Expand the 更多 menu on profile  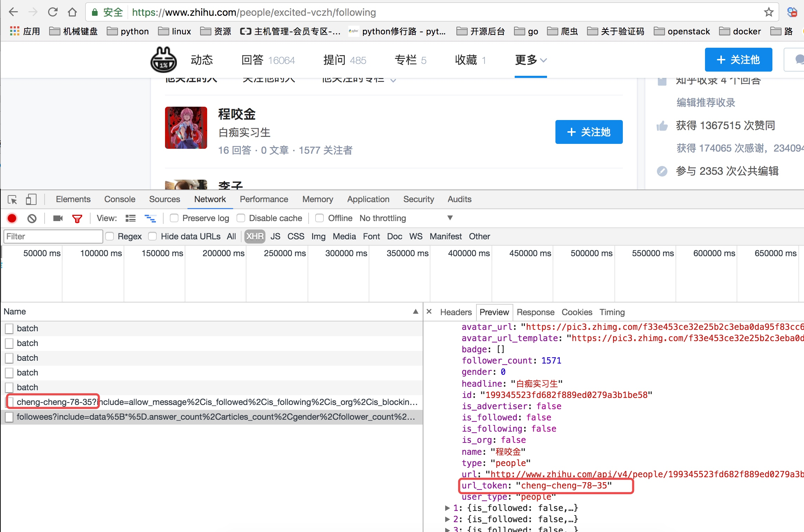tap(531, 60)
